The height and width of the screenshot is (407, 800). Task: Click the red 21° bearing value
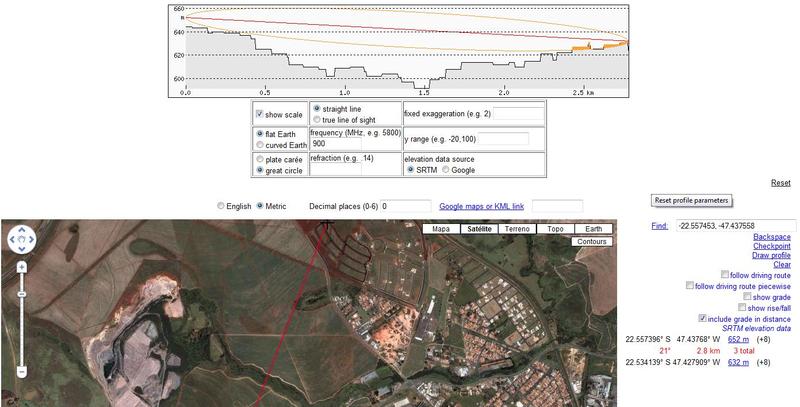click(664, 351)
